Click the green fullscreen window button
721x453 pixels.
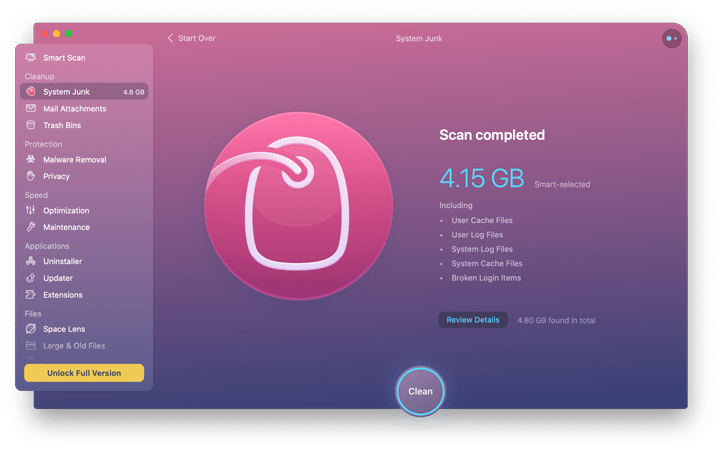pos(69,34)
